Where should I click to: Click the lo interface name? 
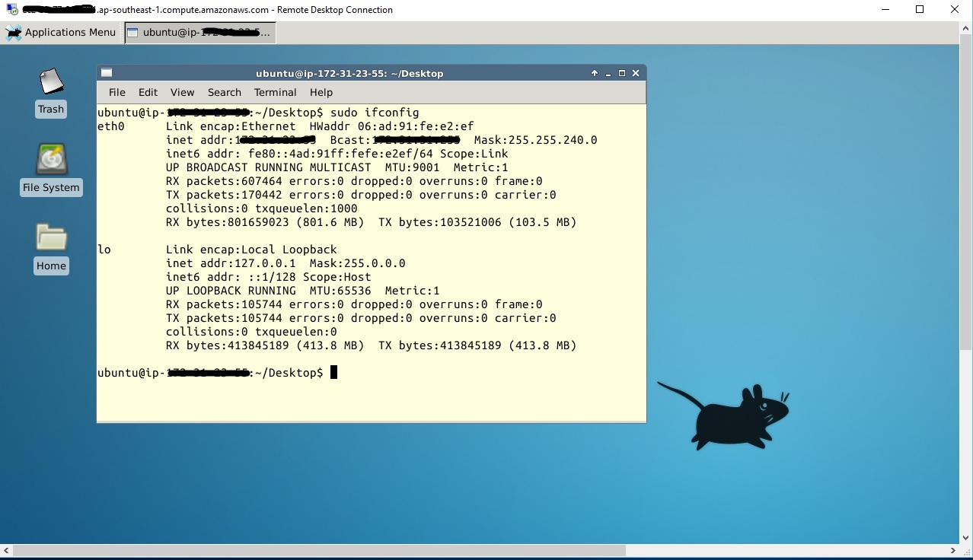[x=104, y=250]
